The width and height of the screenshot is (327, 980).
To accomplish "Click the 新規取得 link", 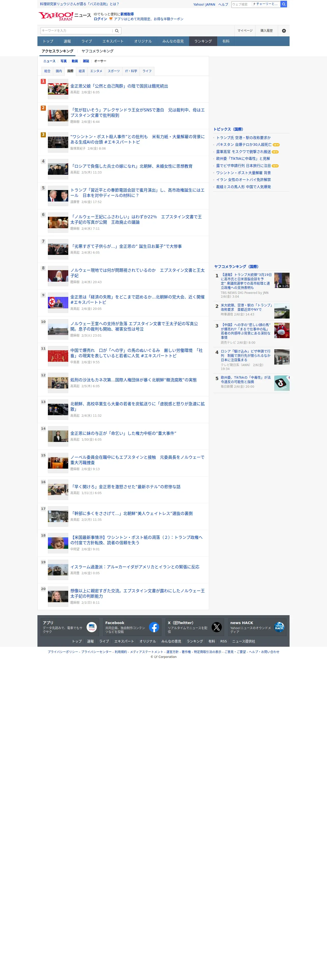I will (x=127, y=14).
